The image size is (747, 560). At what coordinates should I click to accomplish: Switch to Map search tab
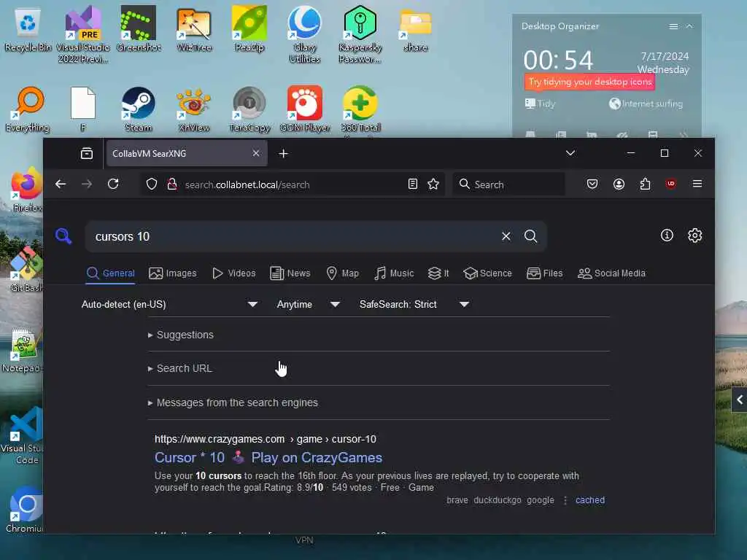343,273
